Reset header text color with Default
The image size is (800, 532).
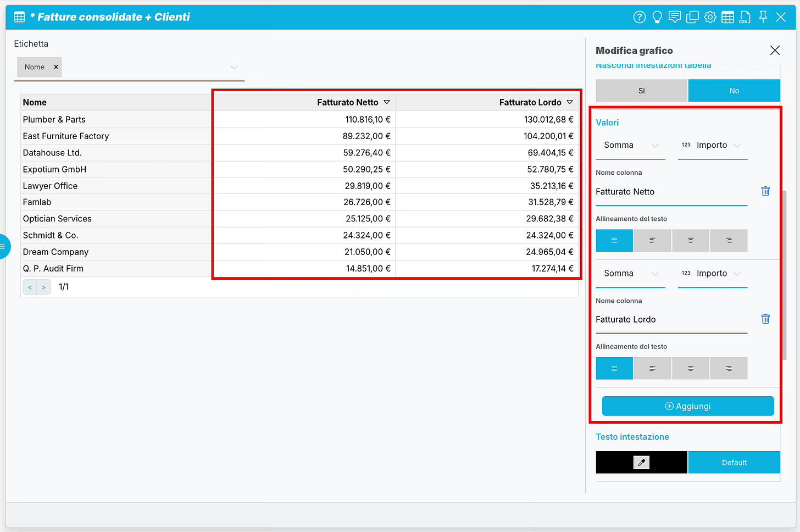click(734, 462)
